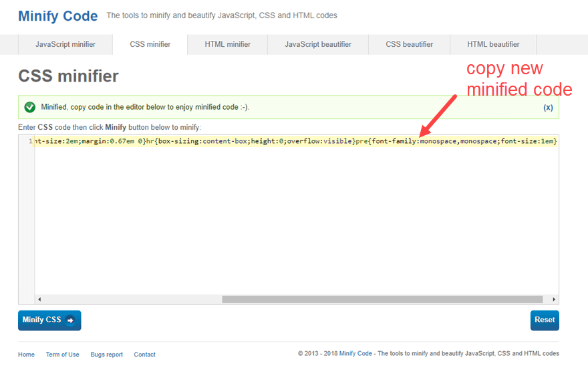Open the Contact footer link
The height and width of the screenshot is (386, 588).
[x=144, y=355]
